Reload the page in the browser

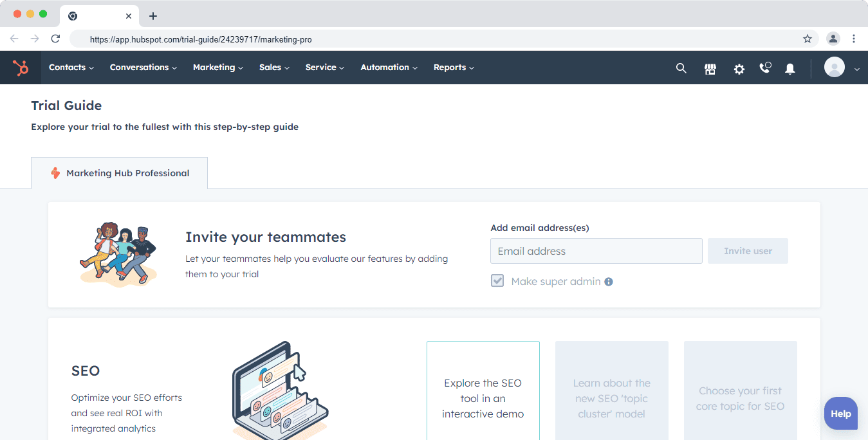55,39
